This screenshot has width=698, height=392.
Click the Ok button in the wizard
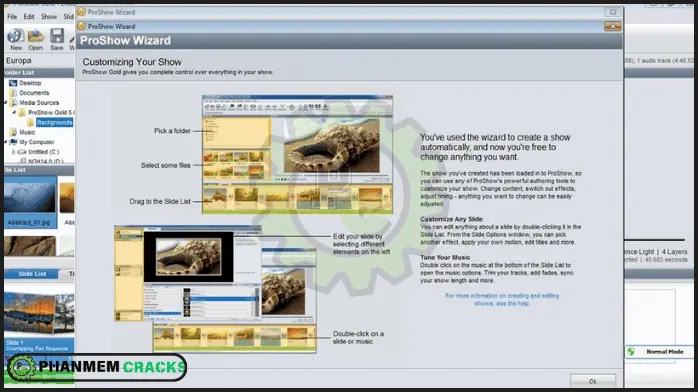[593, 381]
